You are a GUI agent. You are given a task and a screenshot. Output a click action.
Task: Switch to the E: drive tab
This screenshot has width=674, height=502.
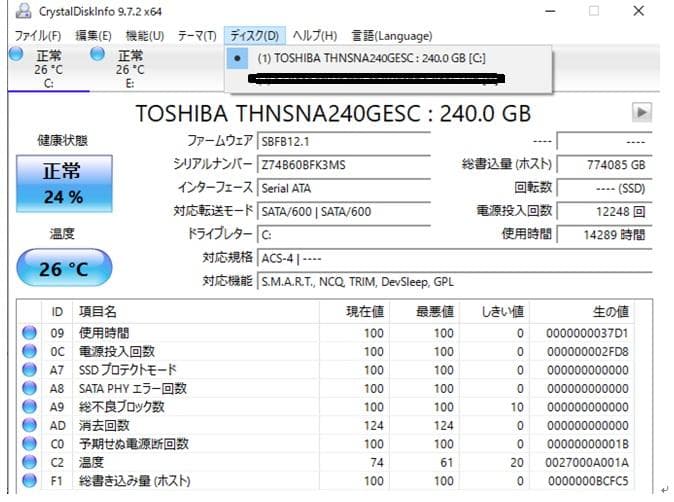coord(130,68)
